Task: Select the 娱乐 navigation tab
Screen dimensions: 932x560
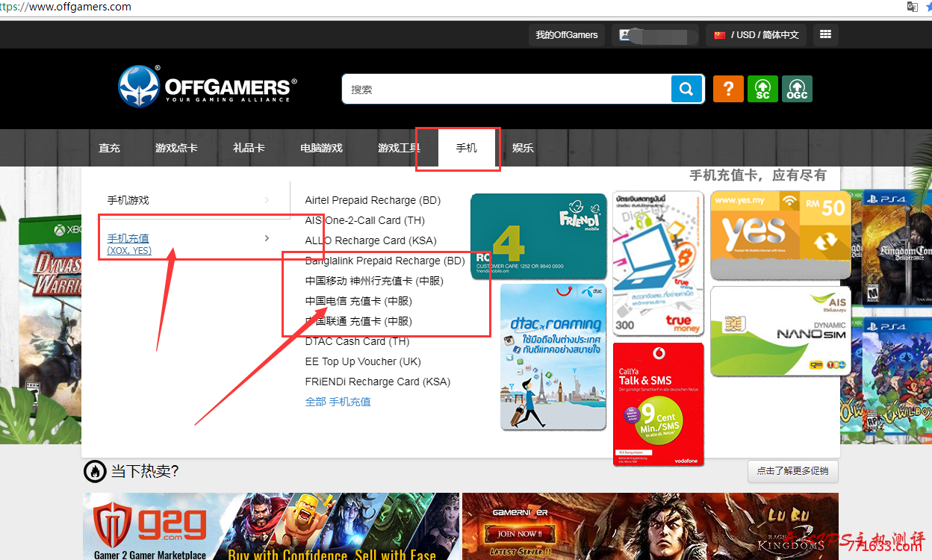Action: (x=523, y=148)
